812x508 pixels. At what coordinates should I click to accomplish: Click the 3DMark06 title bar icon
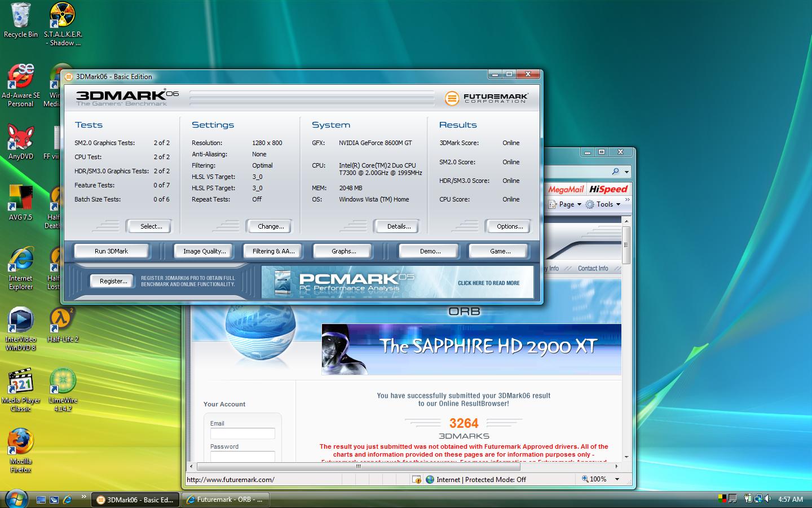(x=69, y=77)
